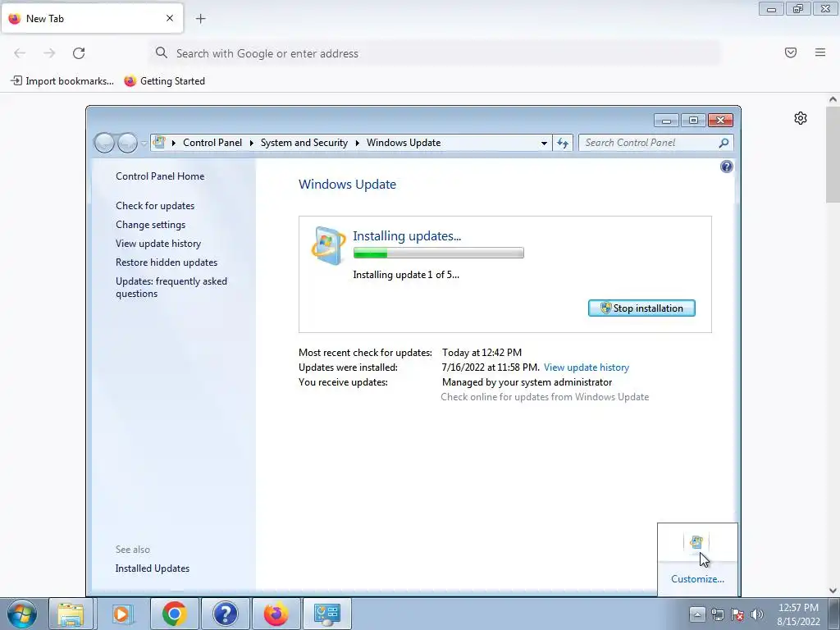Expand the address bar history dropdown

[545, 143]
